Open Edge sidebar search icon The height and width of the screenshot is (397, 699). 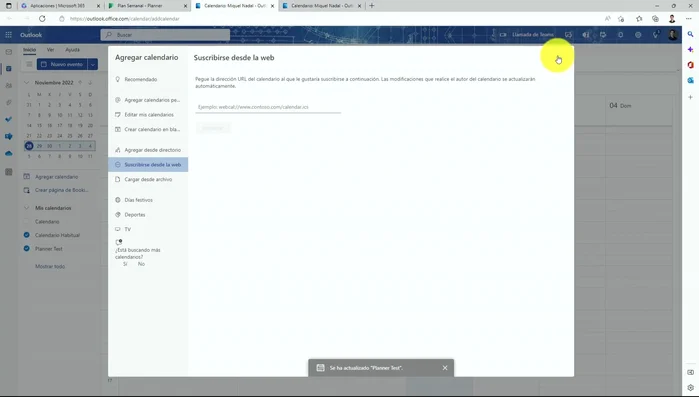691,34
